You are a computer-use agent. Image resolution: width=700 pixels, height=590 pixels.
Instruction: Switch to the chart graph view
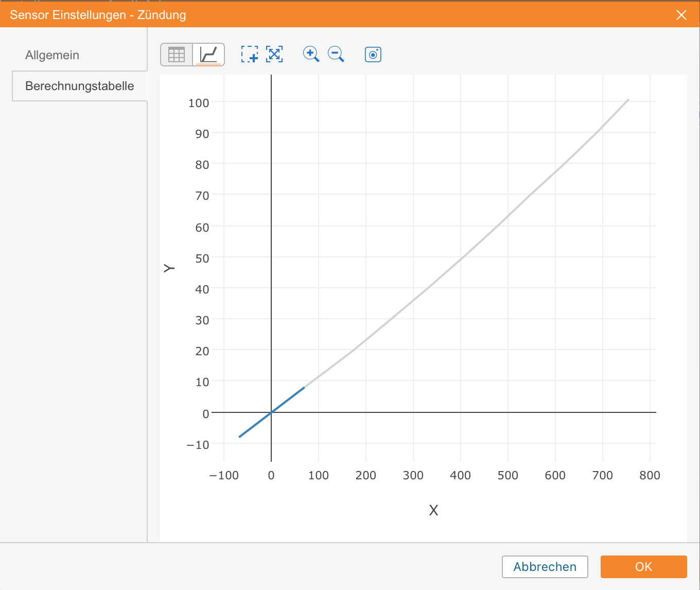[208, 55]
